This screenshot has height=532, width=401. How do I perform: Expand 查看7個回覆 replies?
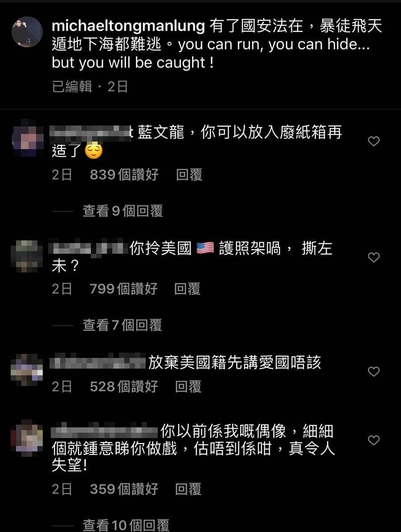(x=122, y=325)
